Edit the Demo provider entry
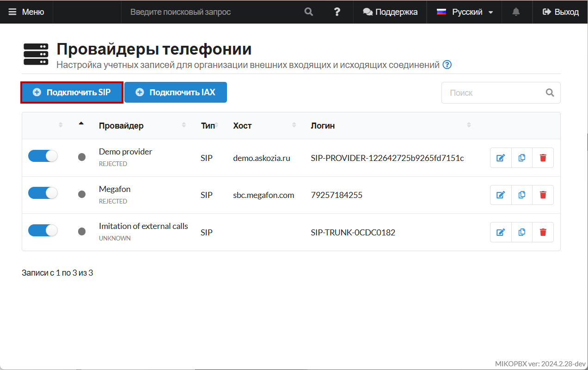 [501, 158]
